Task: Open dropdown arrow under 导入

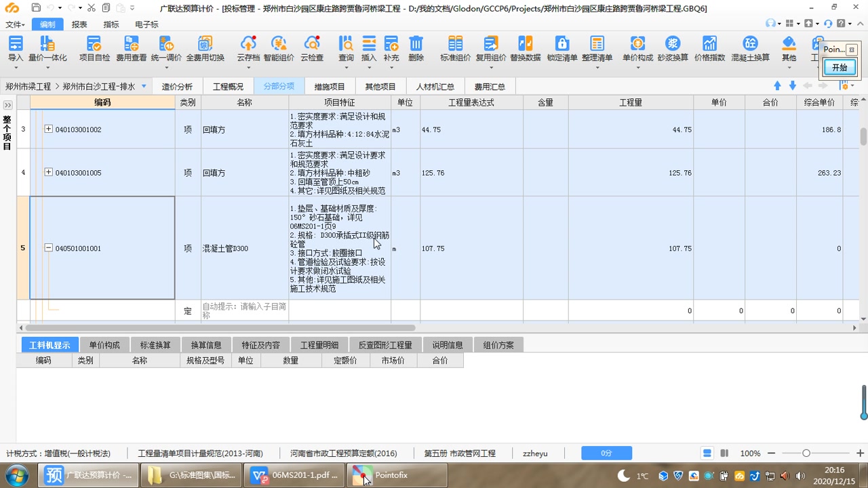Action: (x=15, y=68)
